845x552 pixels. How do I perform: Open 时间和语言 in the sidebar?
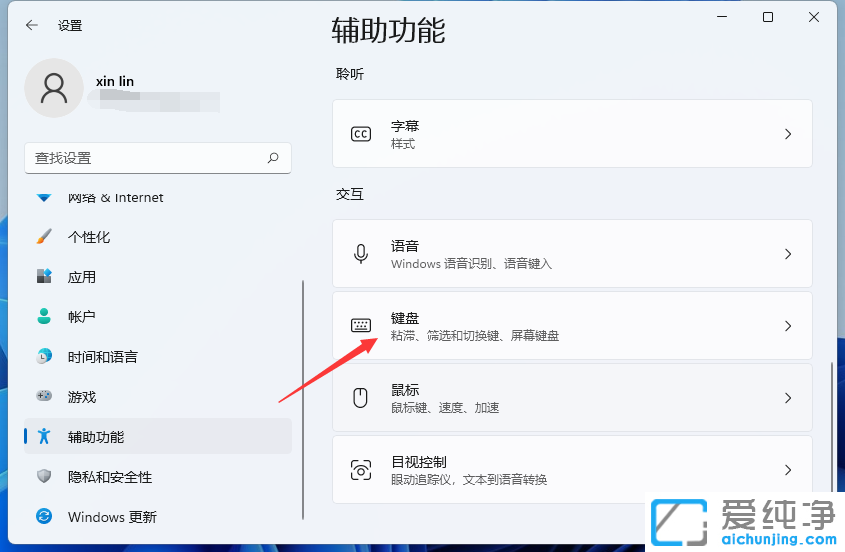coord(158,356)
